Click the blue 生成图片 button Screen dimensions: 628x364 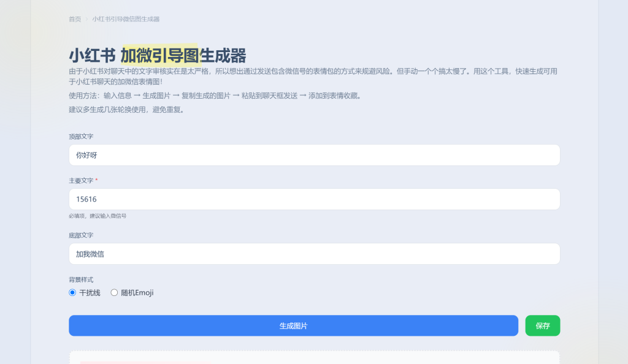(x=294, y=325)
